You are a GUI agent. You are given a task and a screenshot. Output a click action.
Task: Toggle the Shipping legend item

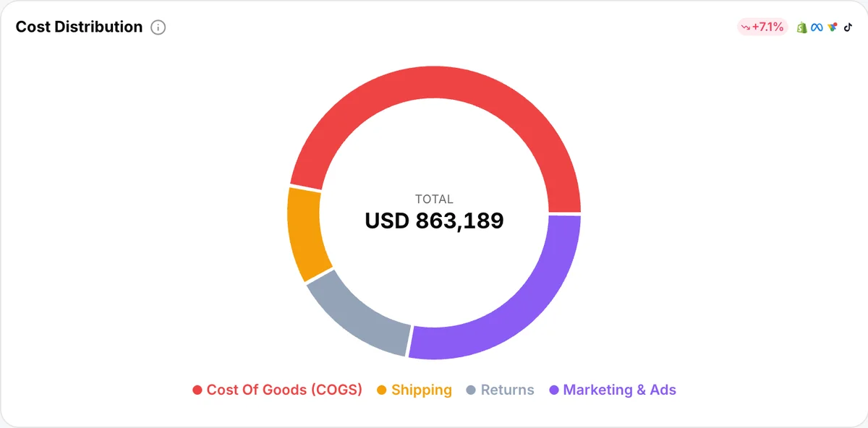(x=414, y=390)
